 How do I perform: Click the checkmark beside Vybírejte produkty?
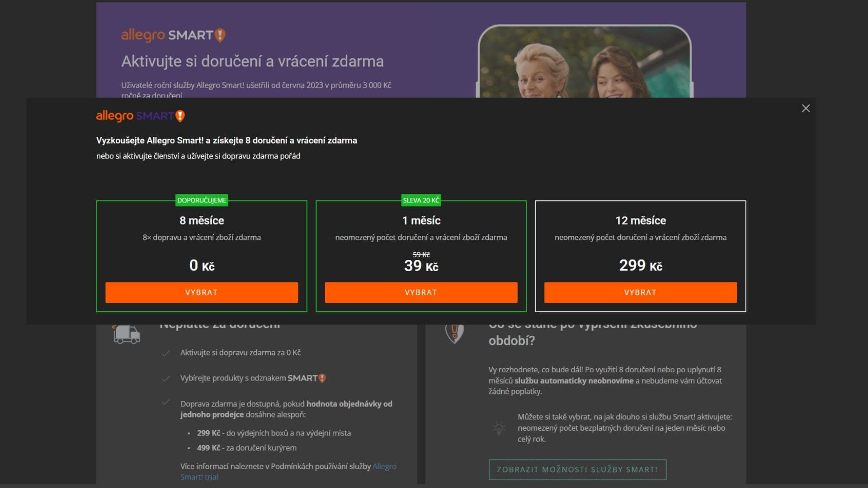tap(166, 379)
